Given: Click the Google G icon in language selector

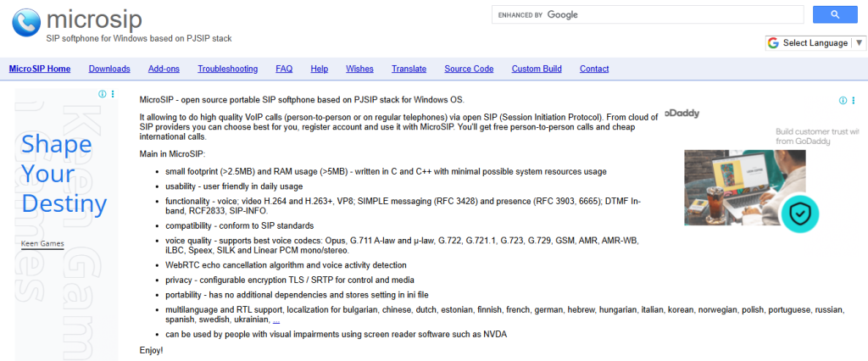Looking at the screenshot, I should click(773, 43).
